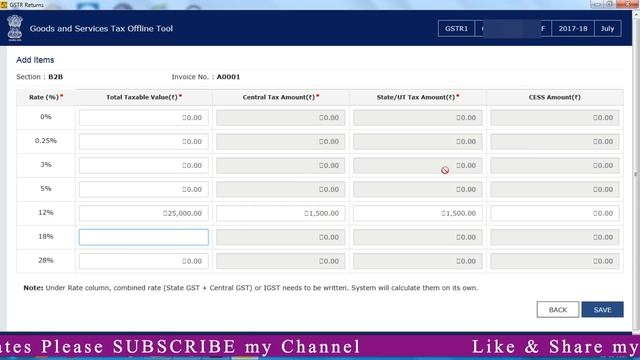Click the 12% rate label
This screenshot has width=640, height=360.
tap(46, 212)
